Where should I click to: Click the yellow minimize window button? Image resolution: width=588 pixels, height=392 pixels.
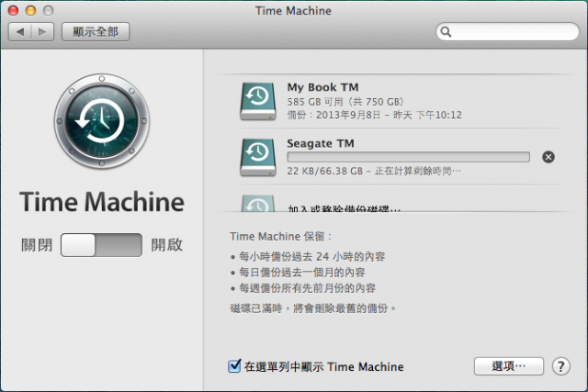pos(30,10)
